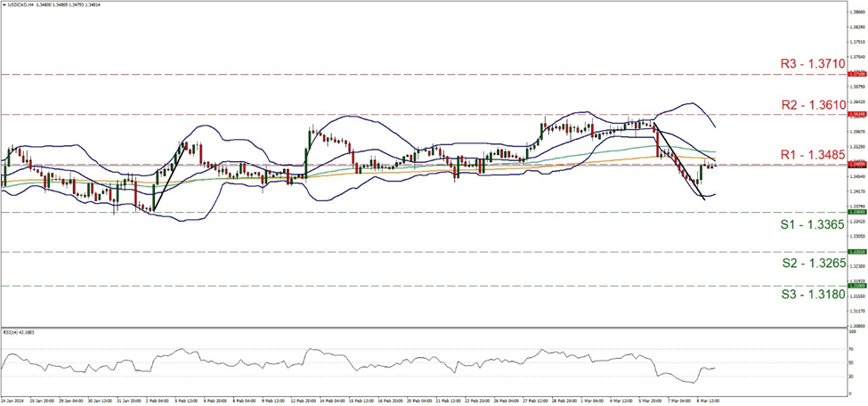Click the upper Bollinger band peak at right
Screen dimensions: 868x406
pos(693,103)
